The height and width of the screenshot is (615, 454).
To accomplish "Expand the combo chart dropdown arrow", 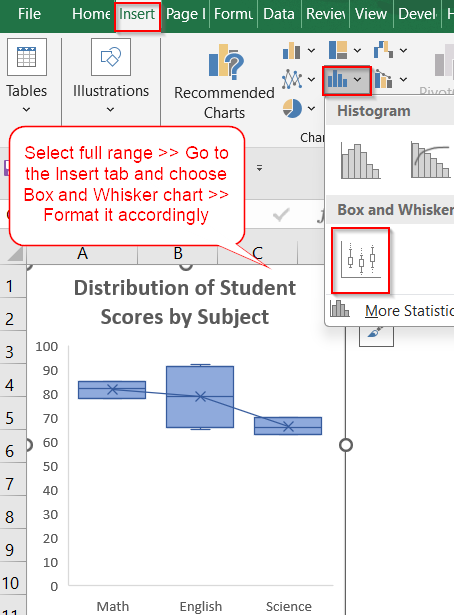I will coord(403,80).
